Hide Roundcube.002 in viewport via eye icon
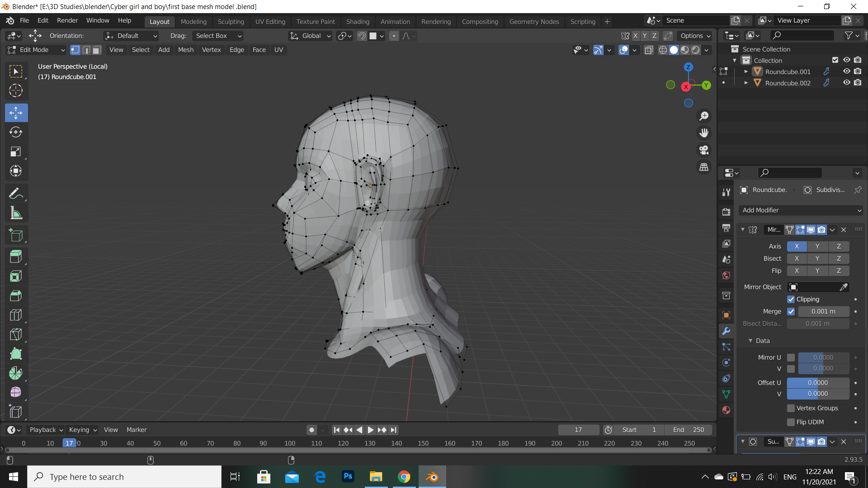The width and height of the screenshot is (868, 488). pyautogui.click(x=846, y=83)
